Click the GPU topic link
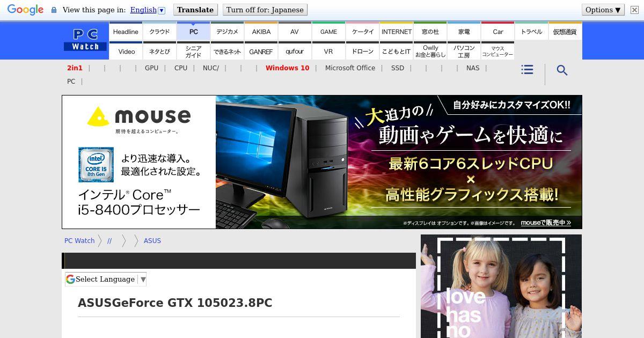 [x=151, y=68]
